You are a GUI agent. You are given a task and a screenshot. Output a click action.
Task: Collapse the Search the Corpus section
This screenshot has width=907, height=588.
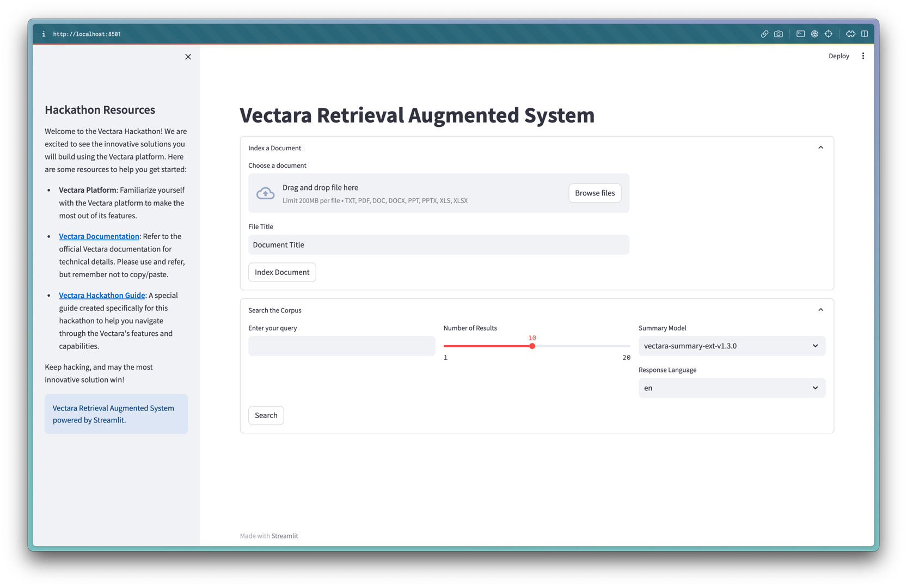click(x=820, y=310)
